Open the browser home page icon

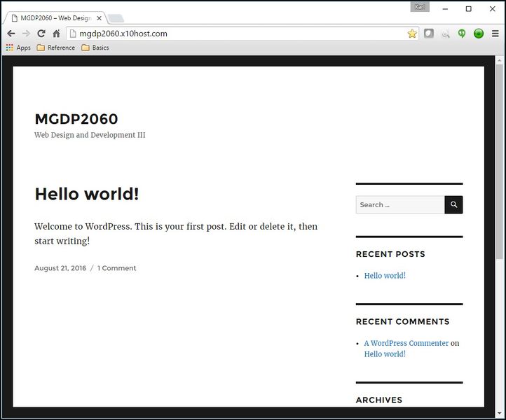point(57,34)
